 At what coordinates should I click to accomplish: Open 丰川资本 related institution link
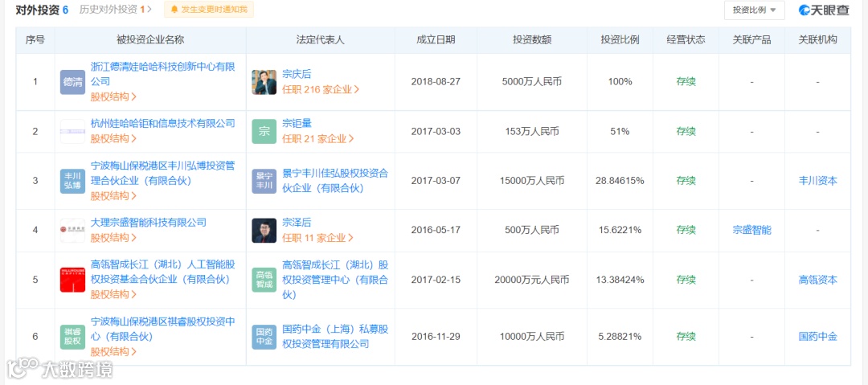(x=817, y=181)
